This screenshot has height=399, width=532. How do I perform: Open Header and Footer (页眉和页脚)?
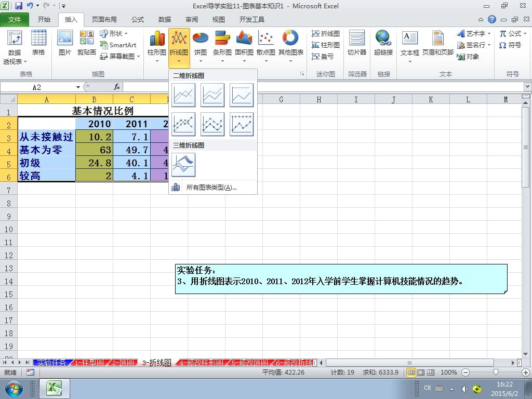click(x=437, y=43)
